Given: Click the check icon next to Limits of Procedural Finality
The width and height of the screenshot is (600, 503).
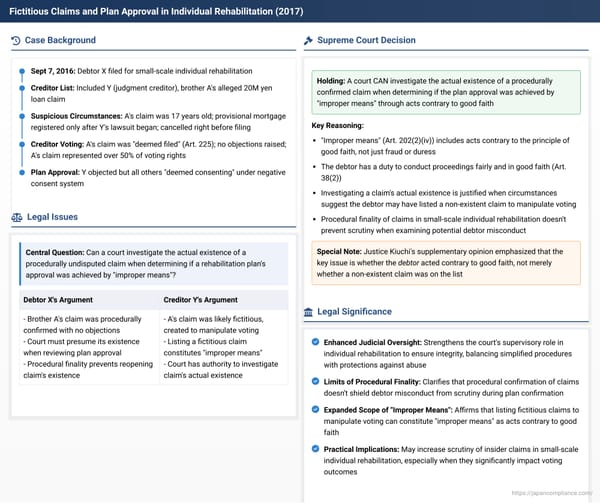Looking at the screenshot, I should point(315,381).
